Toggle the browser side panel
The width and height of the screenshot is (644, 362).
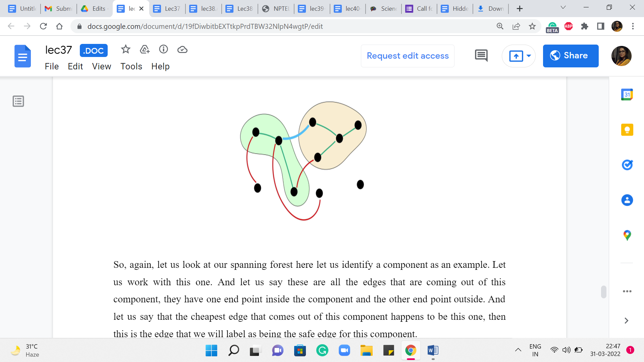[601, 26]
